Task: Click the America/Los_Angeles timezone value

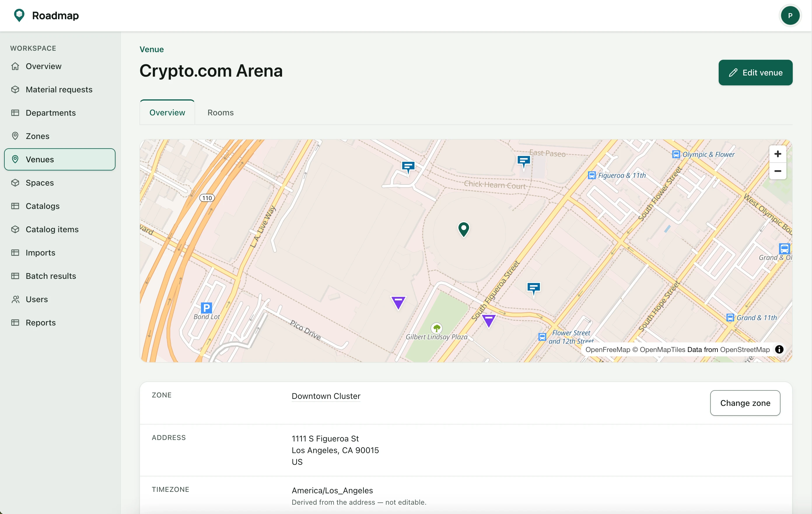Action: pyautogui.click(x=332, y=490)
